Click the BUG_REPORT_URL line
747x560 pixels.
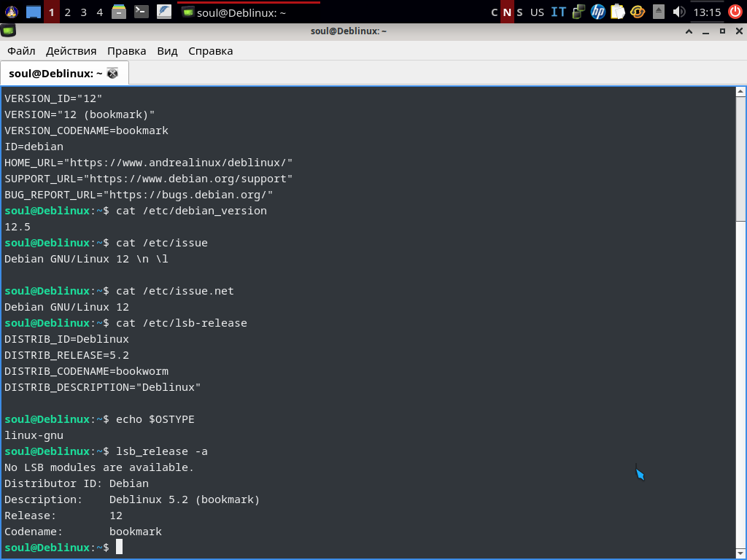139,195
